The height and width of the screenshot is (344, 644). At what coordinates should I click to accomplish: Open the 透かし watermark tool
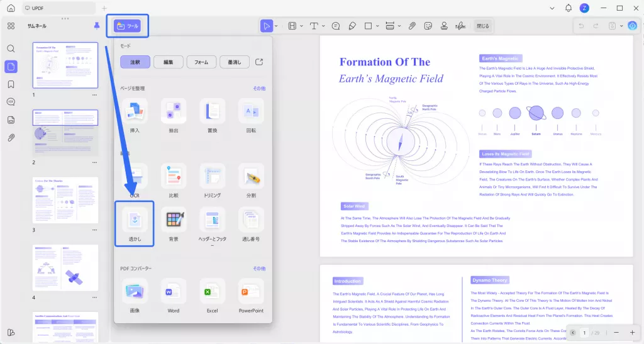point(135,224)
